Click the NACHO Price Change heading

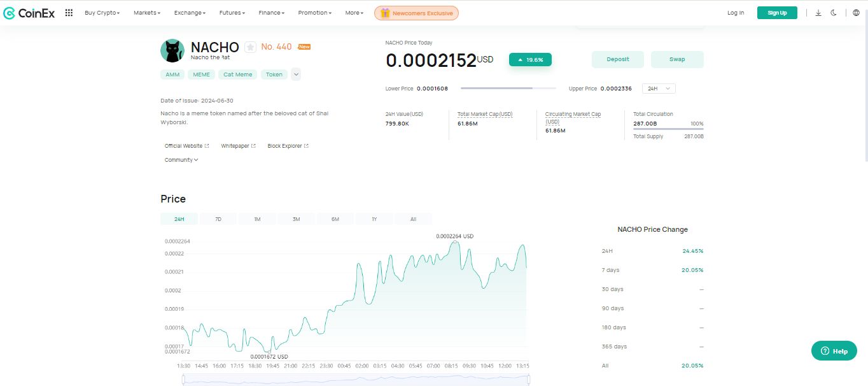pyautogui.click(x=653, y=229)
